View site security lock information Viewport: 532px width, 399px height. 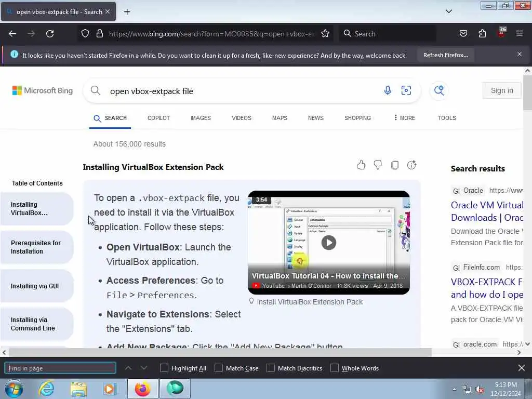[x=99, y=33]
